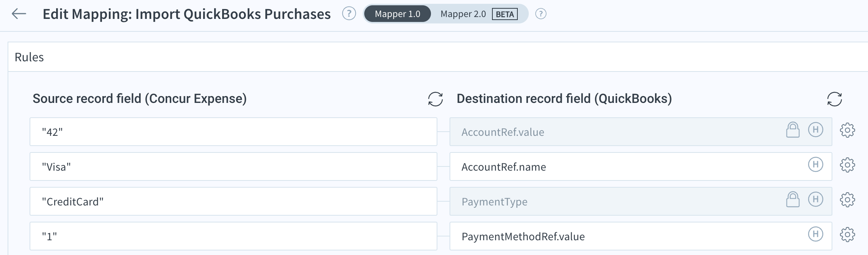The height and width of the screenshot is (255, 868).
Task: Click the Edit Mapping page title
Action: pyautogui.click(x=186, y=14)
